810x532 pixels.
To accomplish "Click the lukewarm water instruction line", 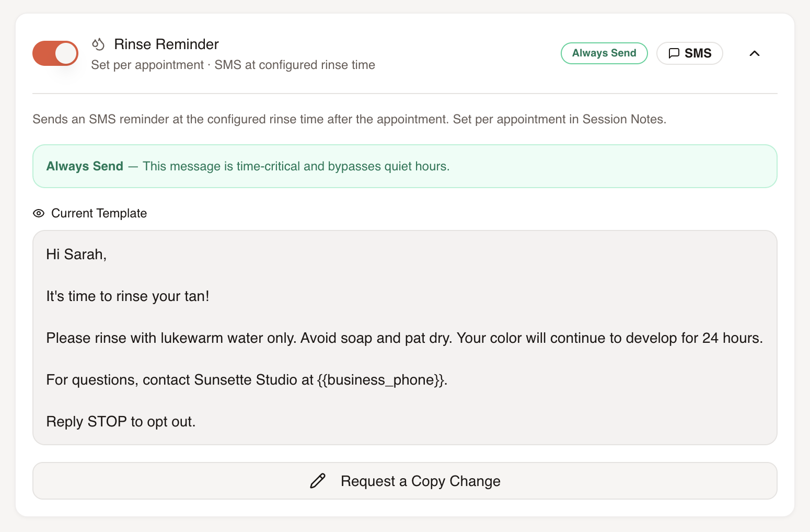I will click(404, 338).
